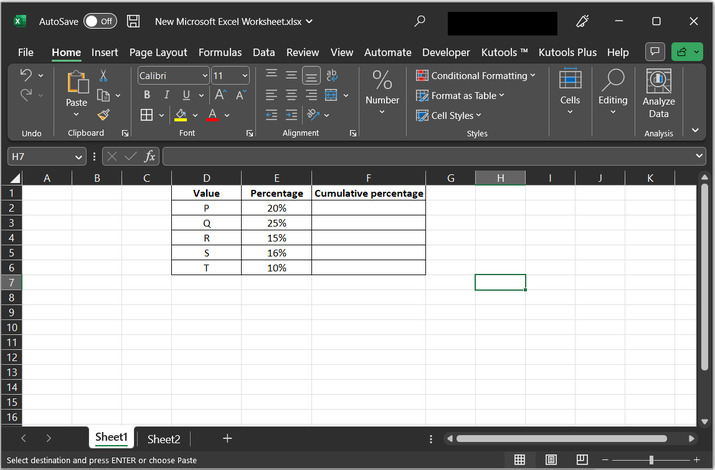Screen dimensions: 715x470
Task: Open the Calibri font name dropdown
Action: point(205,76)
